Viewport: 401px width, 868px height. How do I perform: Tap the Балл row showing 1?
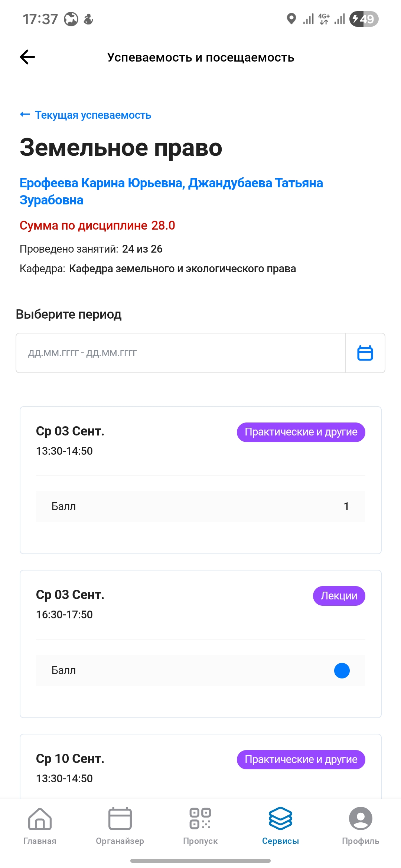(x=200, y=506)
